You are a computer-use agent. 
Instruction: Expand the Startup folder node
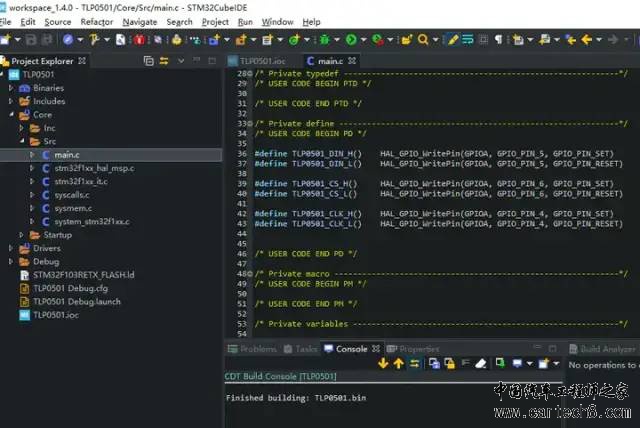pyautogui.click(x=22, y=235)
